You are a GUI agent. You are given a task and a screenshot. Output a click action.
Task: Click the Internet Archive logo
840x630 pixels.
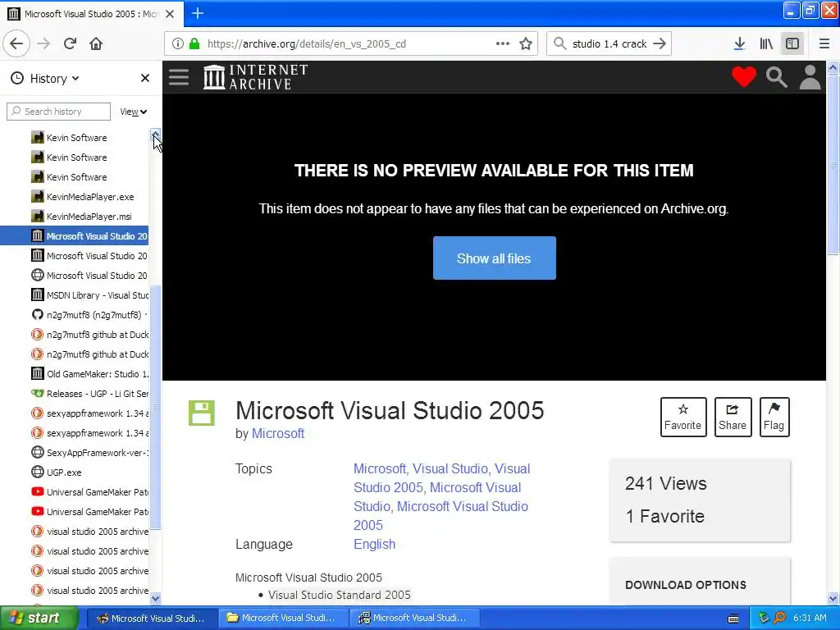tap(256, 77)
